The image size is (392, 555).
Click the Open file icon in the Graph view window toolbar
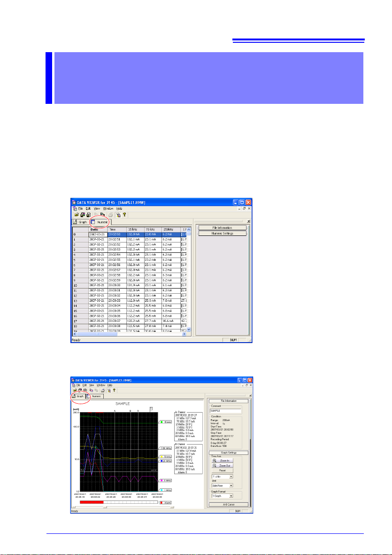[x=75, y=391]
